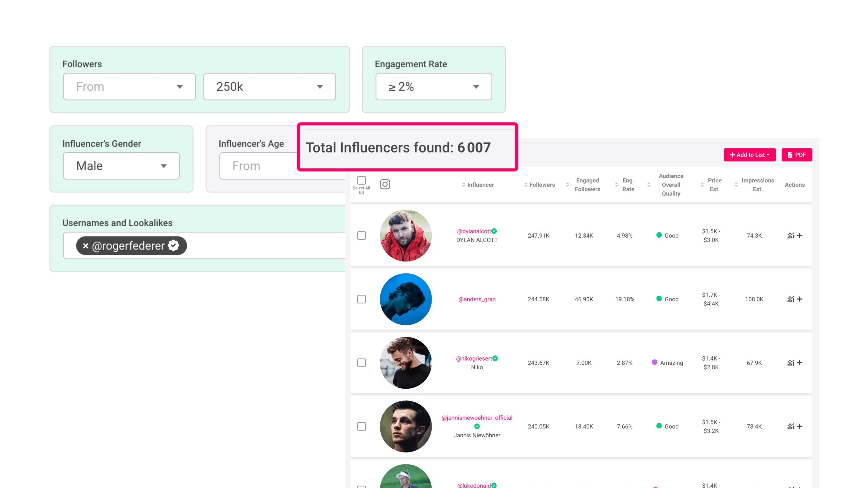Expand the Followers From dropdown

[x=129, y=86]
